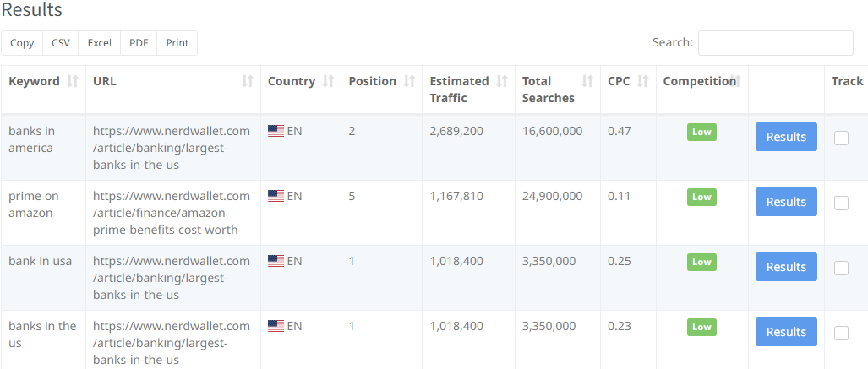Enable tracking for 'prime on amazon'

click(x=841, y=203)
